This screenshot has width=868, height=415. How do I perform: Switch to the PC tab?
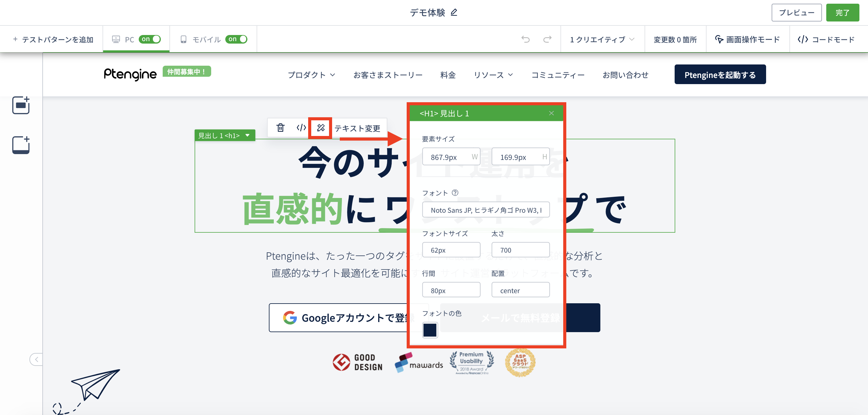(x=136, y=39)
